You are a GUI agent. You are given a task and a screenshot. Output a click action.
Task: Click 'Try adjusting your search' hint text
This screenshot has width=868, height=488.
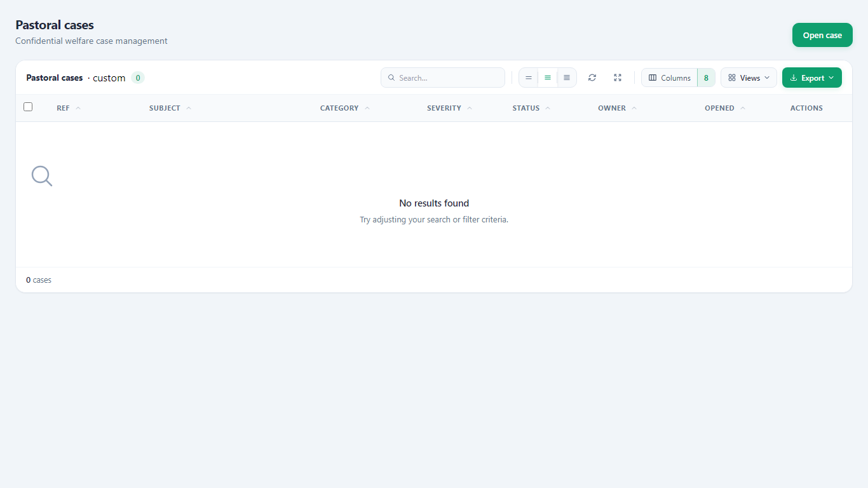(x=434, y=219)
